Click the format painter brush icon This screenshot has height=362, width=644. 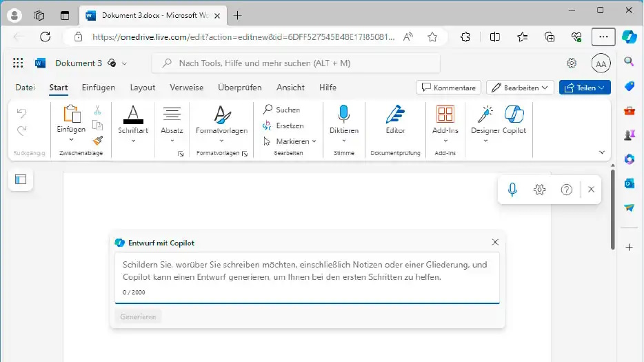tap(97, 140)
